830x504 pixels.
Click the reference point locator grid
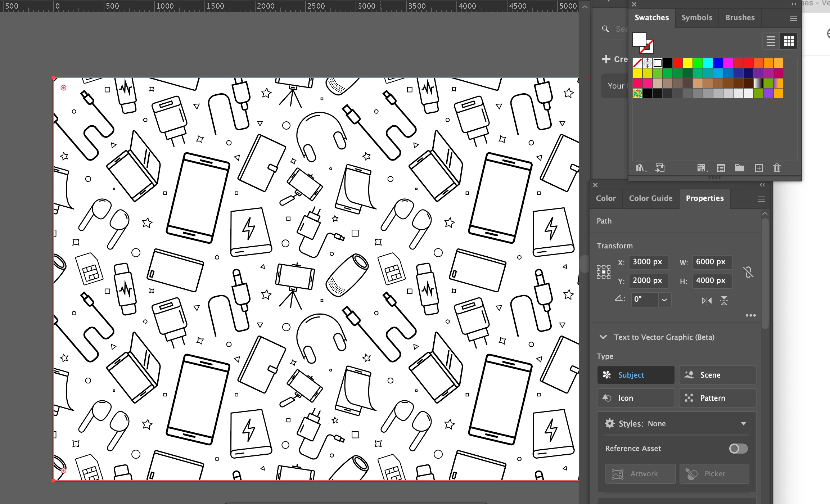[604, 272]
